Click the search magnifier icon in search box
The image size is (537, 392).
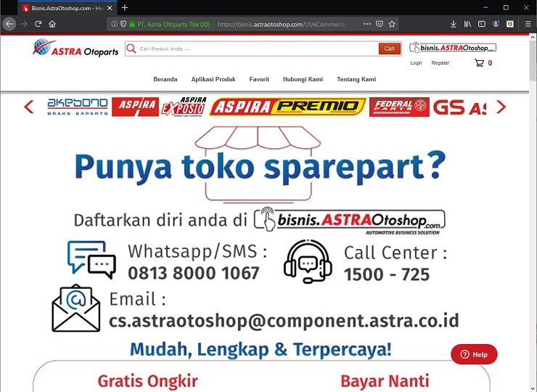point(131,49)
